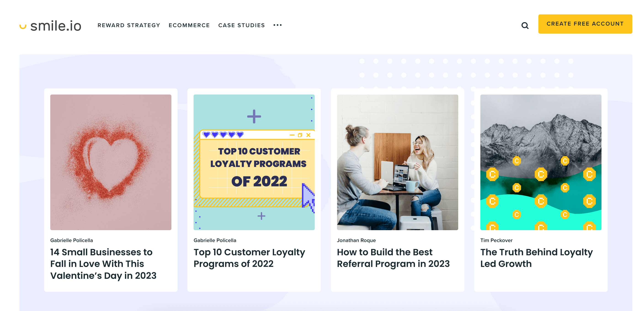Click the Gabrielle Policella byline under the loyalty post
644x311 pixels.
(215, 240)
